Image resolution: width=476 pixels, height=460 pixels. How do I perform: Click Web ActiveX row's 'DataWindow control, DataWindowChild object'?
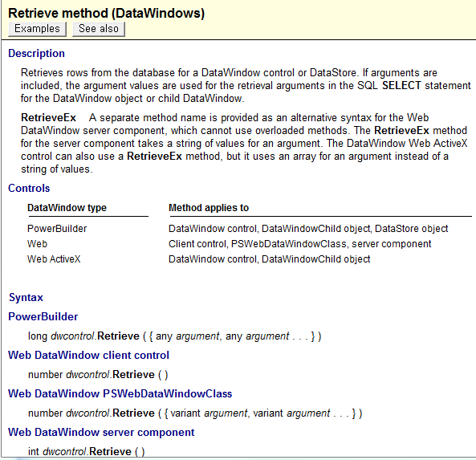[269, 259]
